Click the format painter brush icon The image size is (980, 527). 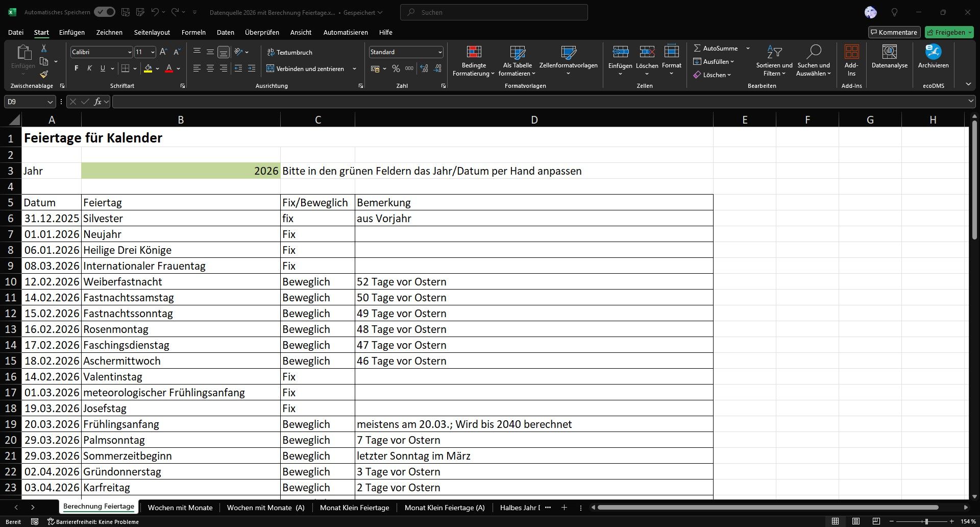(x=44, y=75)
